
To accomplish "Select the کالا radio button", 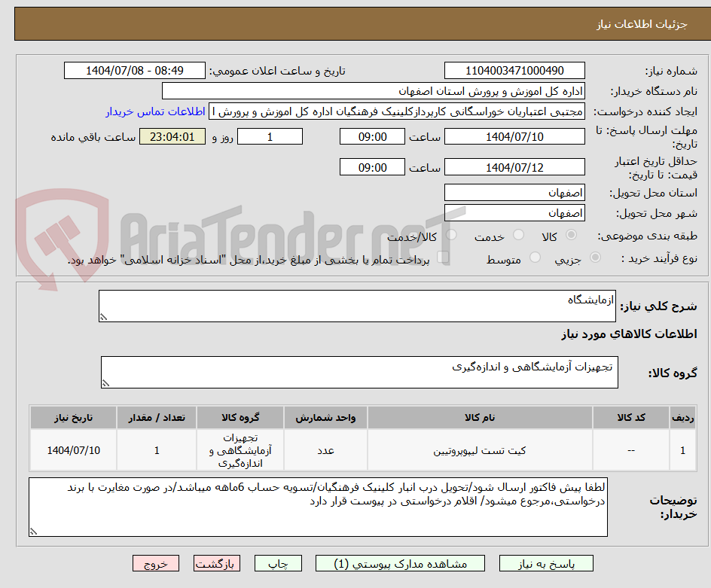I will tap(572, 235).
